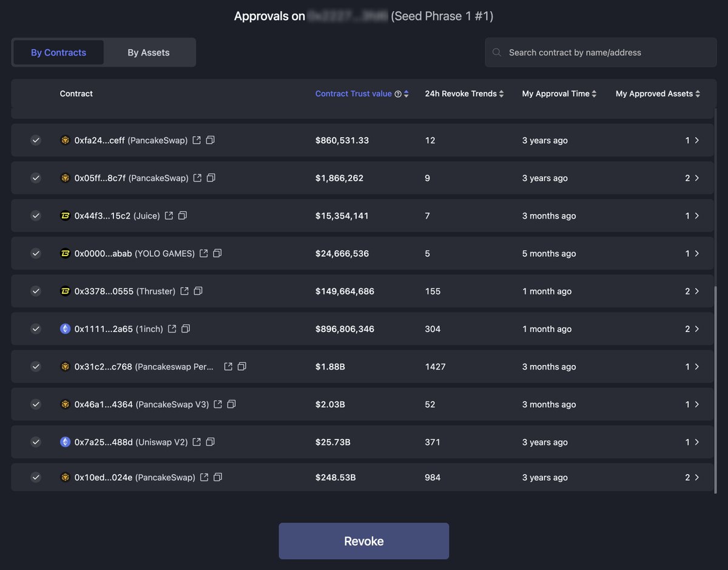The image size is (728, 570).
Task: Click the Contract Trust value help icon
Action: pos(398,94)
